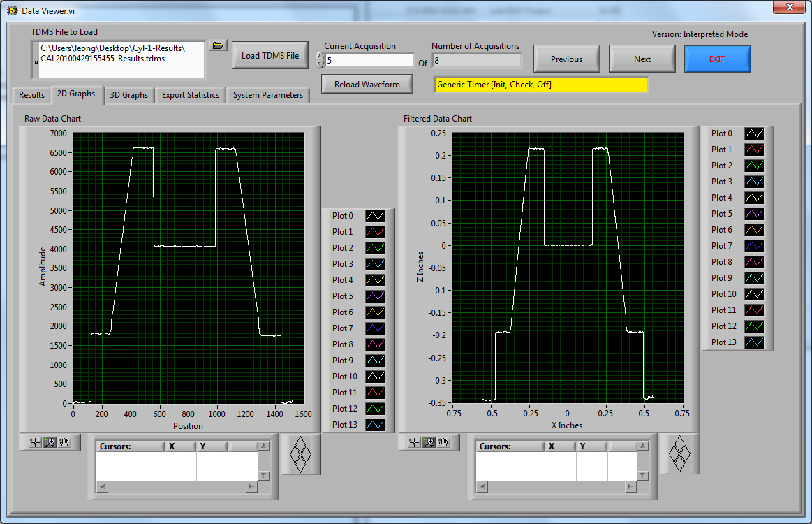Click right arrow of Raw Data cursor list scrollbar
The height and width of the screenshot is (524, 812).
(x=251, y=487)
